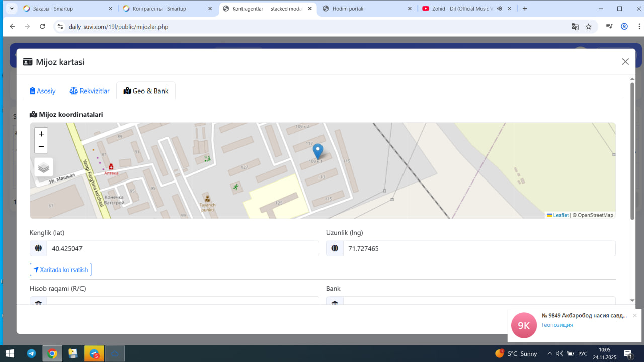This screenshot has width=644, height=362.
Task: Switch to the Контрагенты - Smartup browser tab
Action: (x=167, y=9)
